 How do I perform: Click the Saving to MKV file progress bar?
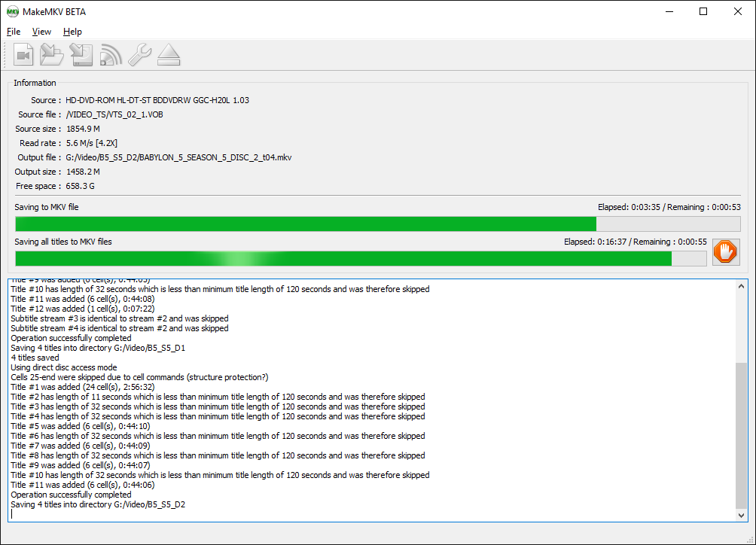(377, 224)
